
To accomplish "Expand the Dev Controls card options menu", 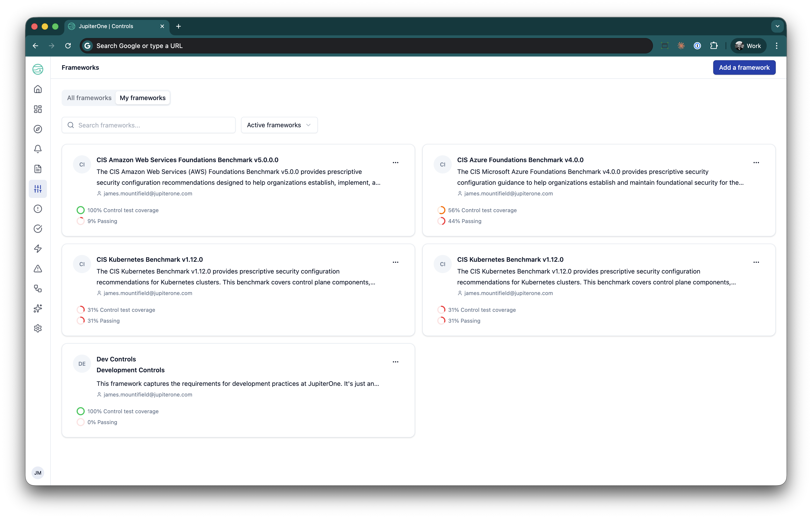I will (x=396, y=362).
